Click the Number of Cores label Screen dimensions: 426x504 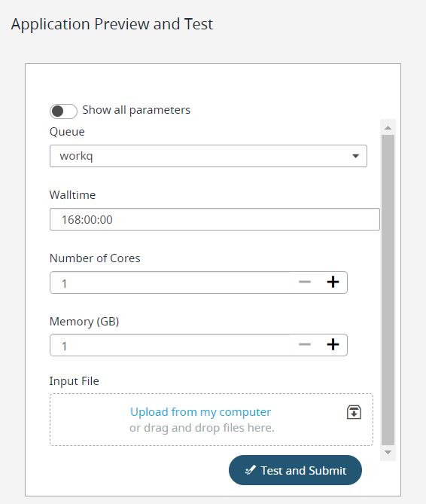[x=95, y=258]
